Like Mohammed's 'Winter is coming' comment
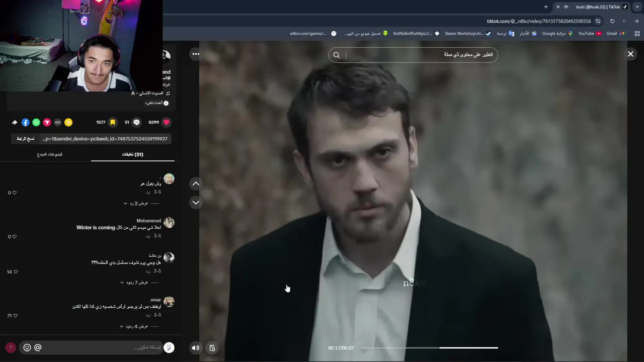The width and height of the screenshot is (644, 362). coord(14,236)
